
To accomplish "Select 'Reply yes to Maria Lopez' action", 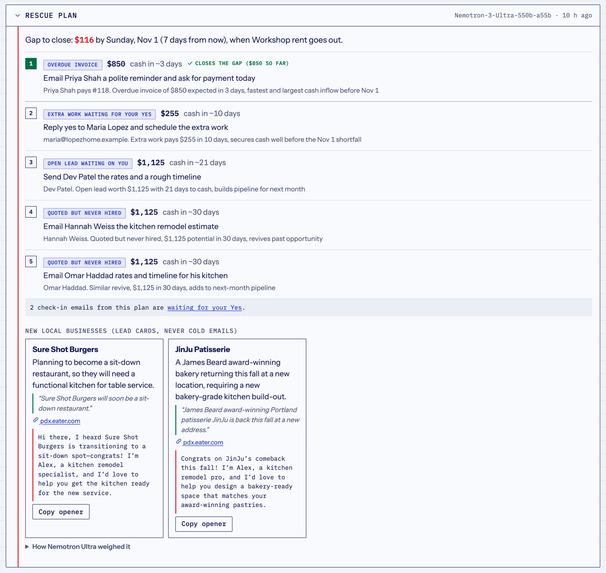I will [136, 127].
